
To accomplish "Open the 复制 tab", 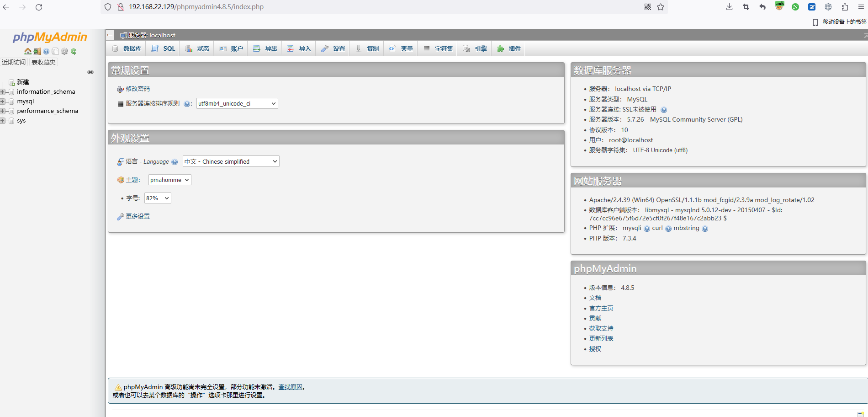I will point(367,48).
